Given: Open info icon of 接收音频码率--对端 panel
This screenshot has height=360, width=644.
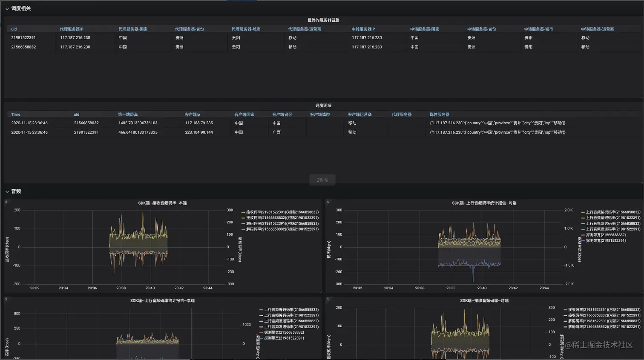Looking at the screenshot, I should [x=328, y=299].
